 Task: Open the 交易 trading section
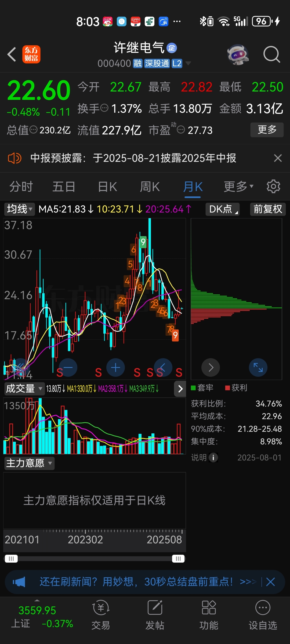[101, 615]
